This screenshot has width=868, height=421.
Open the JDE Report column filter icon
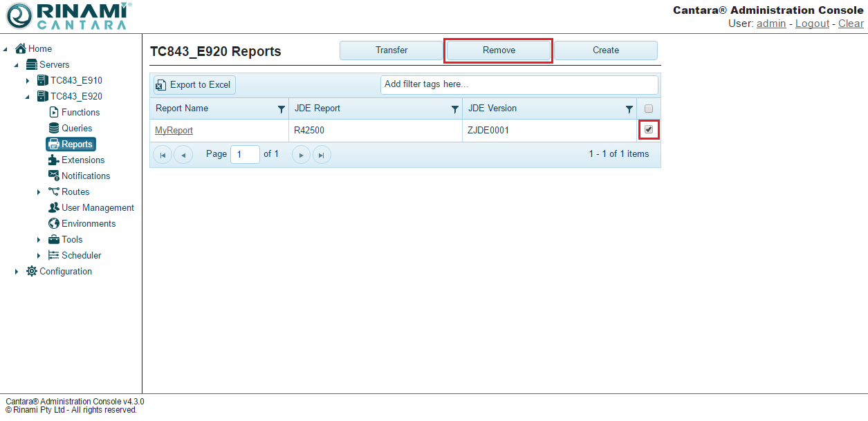455,109
